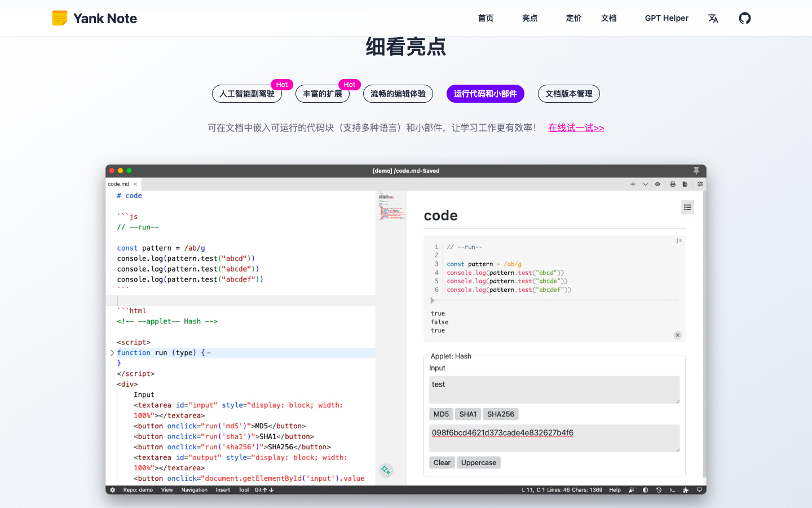Follow the 在线试一试>> link
The height and width of the screenshot is (508, 812).
(576, 128)
